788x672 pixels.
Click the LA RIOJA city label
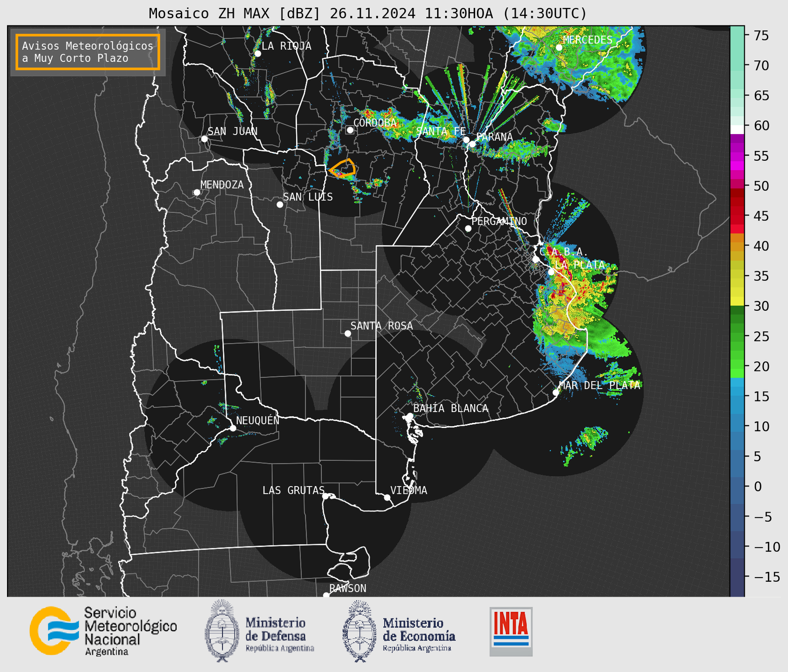pos(286,46)
